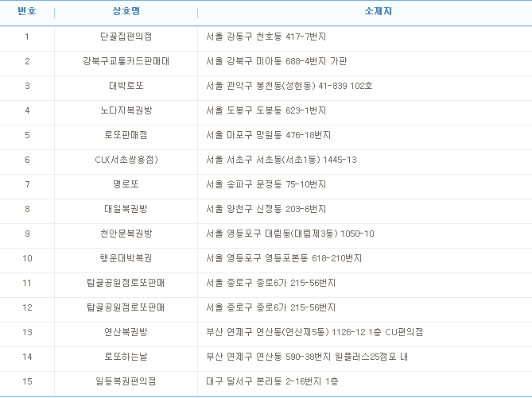Click address '서울 강동구 천호동 417-7번지'

[266, 37]
